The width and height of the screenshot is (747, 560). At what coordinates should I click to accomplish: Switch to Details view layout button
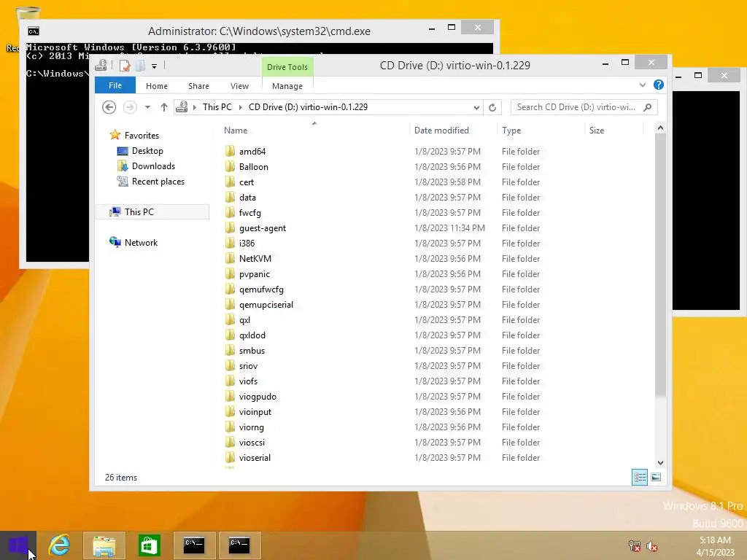[x=640, y=477]
